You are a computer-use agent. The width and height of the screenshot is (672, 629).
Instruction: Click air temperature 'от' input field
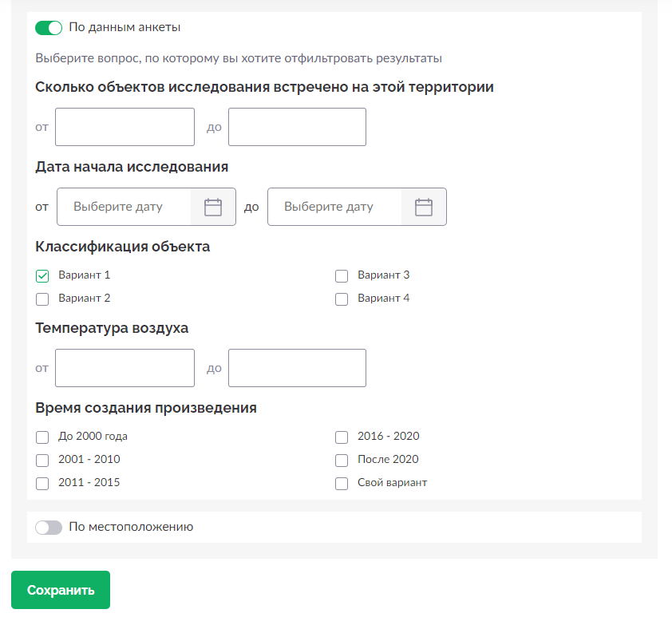(x=125, y=368)
